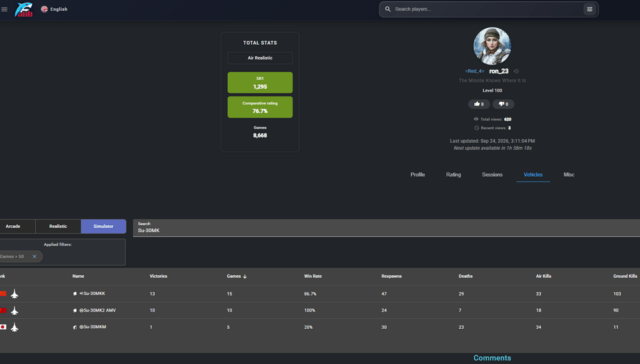The height and width of the screenshot is (364, 640).
Task: Switch to the Sessions tab
Action: tap(492, 175)
